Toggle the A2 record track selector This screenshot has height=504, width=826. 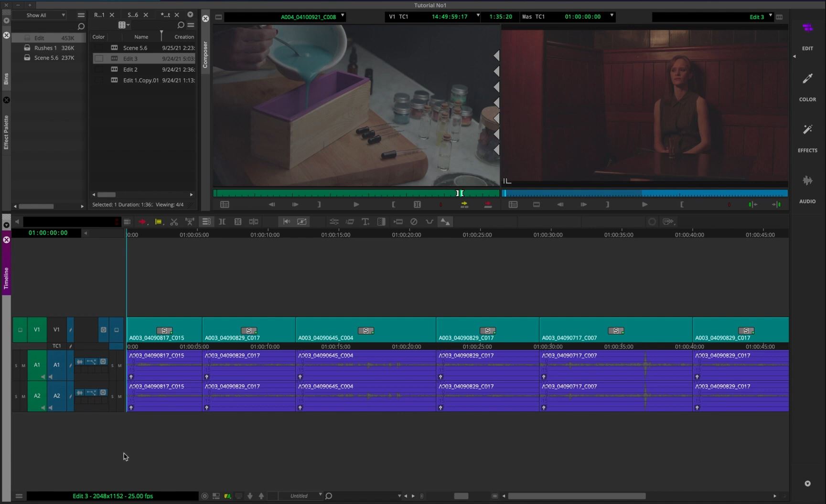click(56, 396)
